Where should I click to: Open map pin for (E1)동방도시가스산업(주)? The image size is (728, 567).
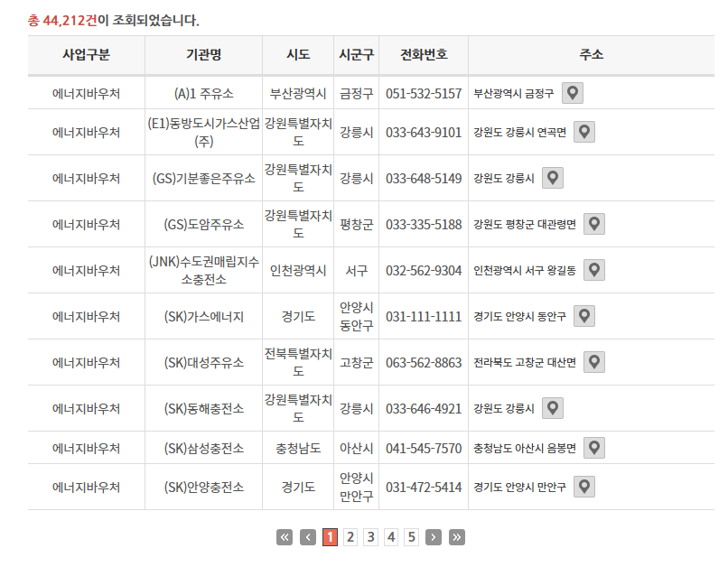[x=584, y=132]
